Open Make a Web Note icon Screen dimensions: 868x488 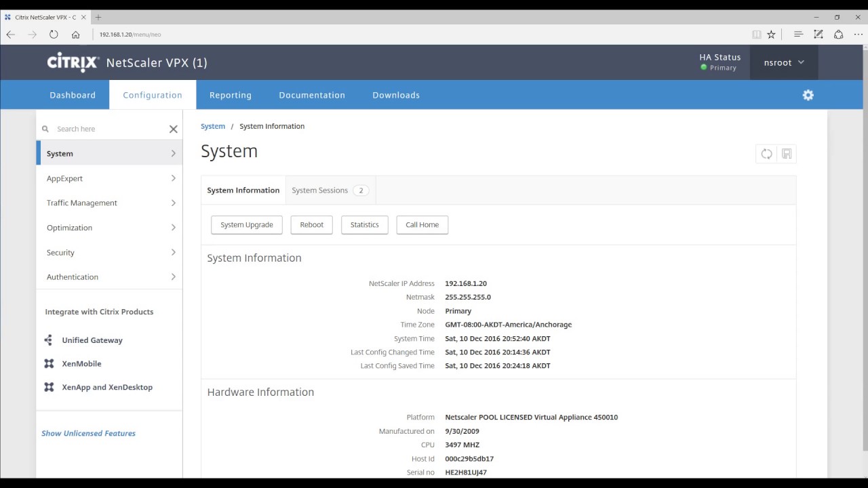click(x=818, y=35)
